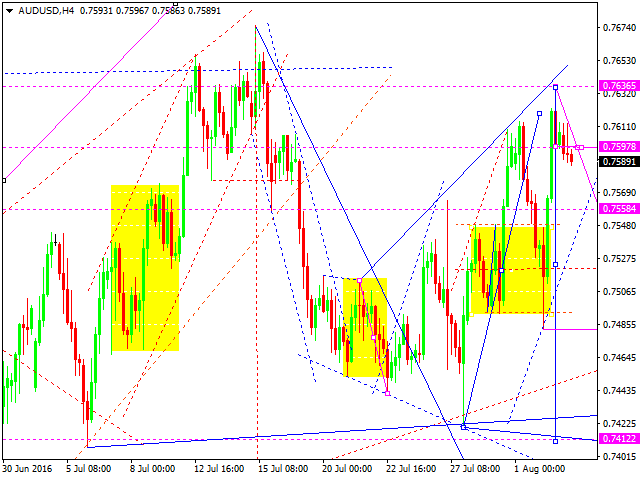Click the black current price label 0.75891
Screen dimensions: 640x480
pos(619,162)
